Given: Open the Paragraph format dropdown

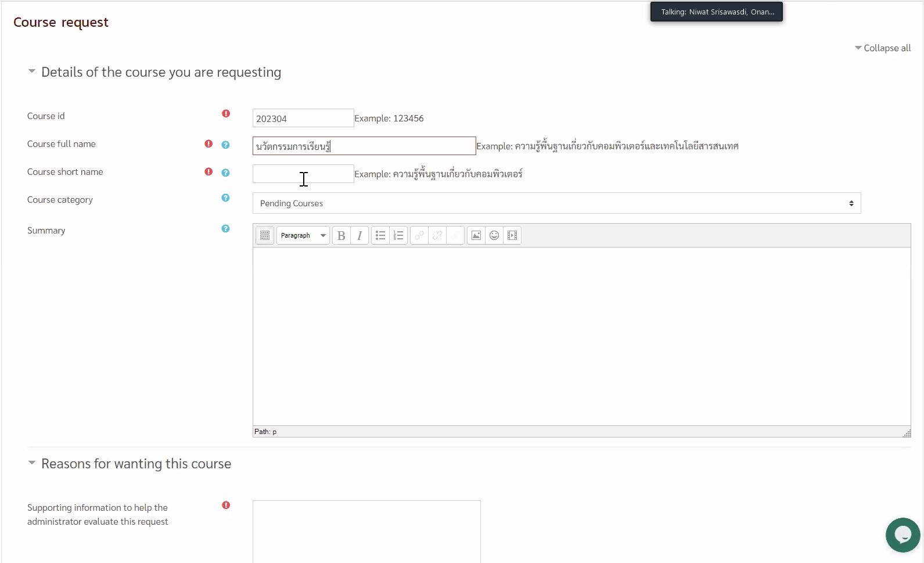Looking at the screenshot, I should 303,235.
